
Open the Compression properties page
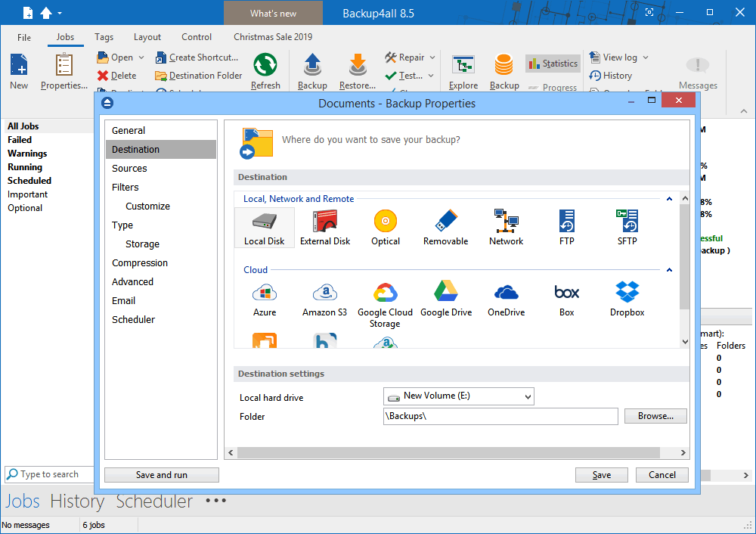160,263
